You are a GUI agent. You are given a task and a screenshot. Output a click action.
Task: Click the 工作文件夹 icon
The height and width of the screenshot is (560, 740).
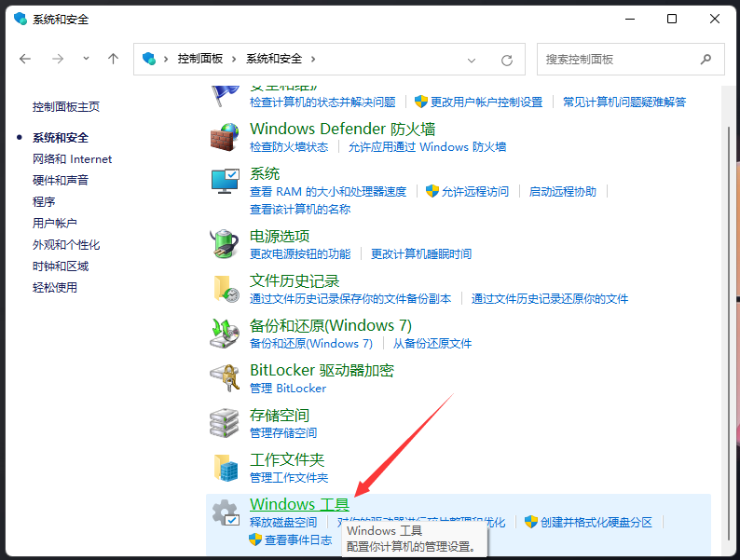tap(226, 468)
